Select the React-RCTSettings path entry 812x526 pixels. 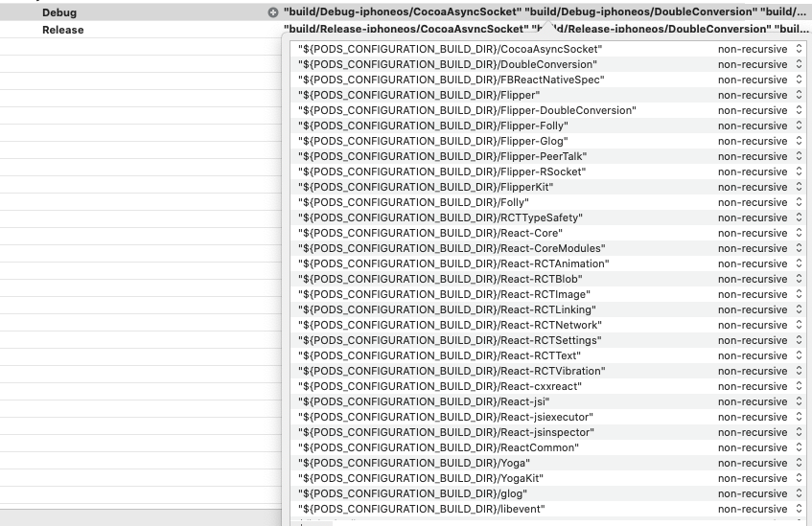(450, 341)
